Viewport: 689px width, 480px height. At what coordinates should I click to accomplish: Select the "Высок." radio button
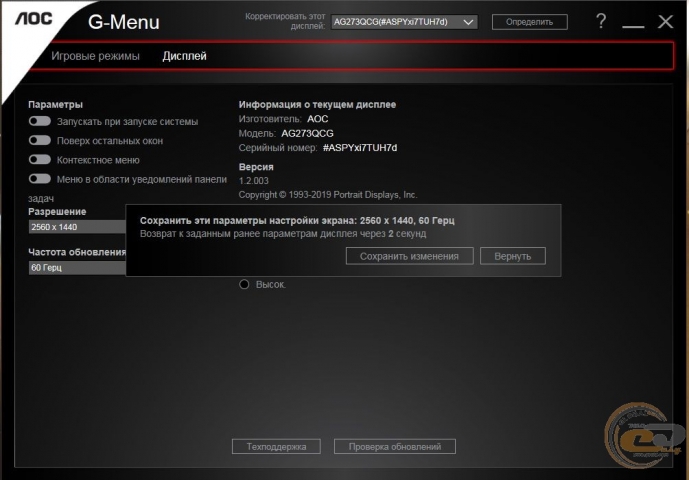click(x=244, y=284)
